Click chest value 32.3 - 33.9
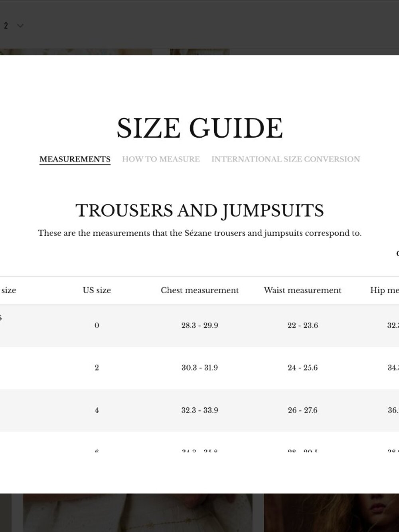The width and height of the screenshot is (399, 532). [x=199, y=410]
